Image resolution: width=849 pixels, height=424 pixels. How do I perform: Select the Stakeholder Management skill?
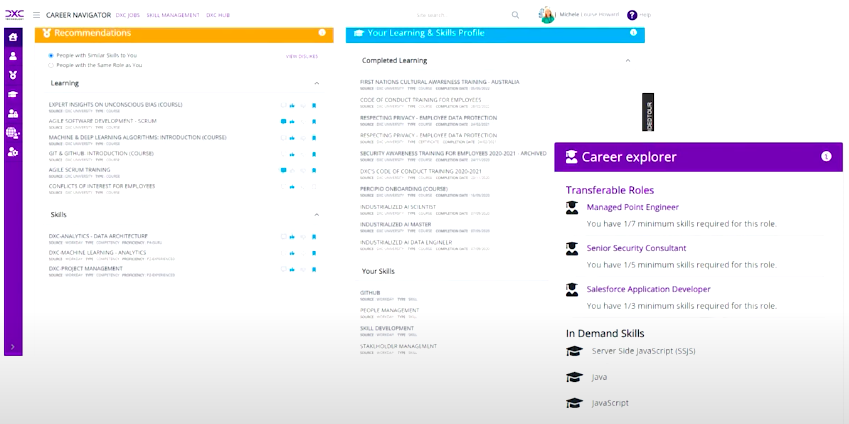click(399, 347)
